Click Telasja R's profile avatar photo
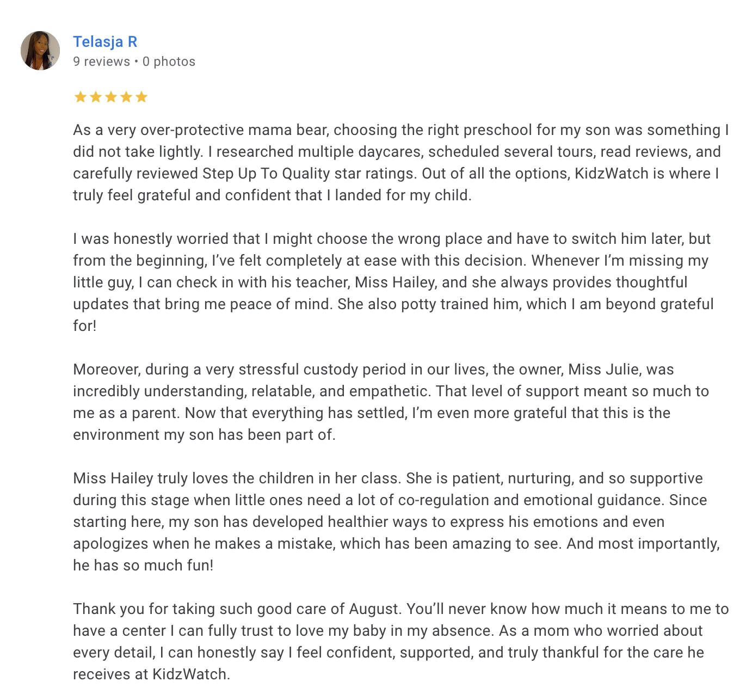The width and height of the screenshot is (752, 700). coord(40,51)
